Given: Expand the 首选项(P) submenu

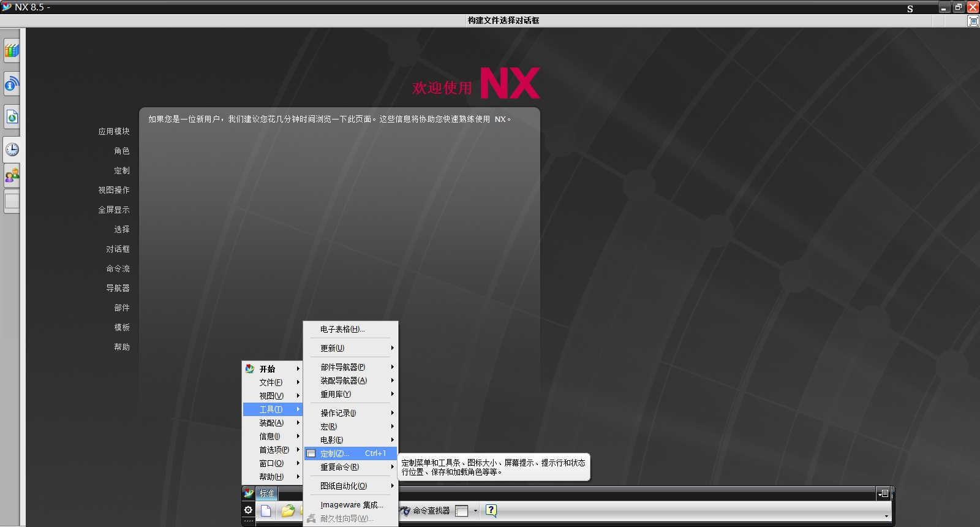Looking at the screenshot, I should 273,450.
